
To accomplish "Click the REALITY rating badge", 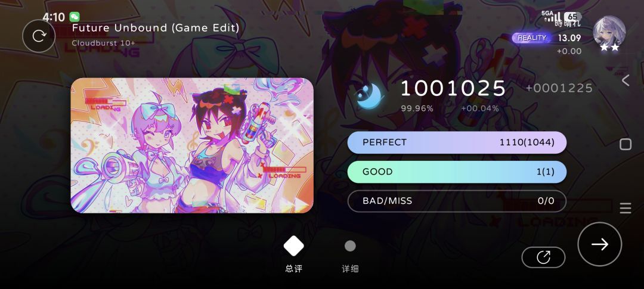I will (x=531, y=38).
